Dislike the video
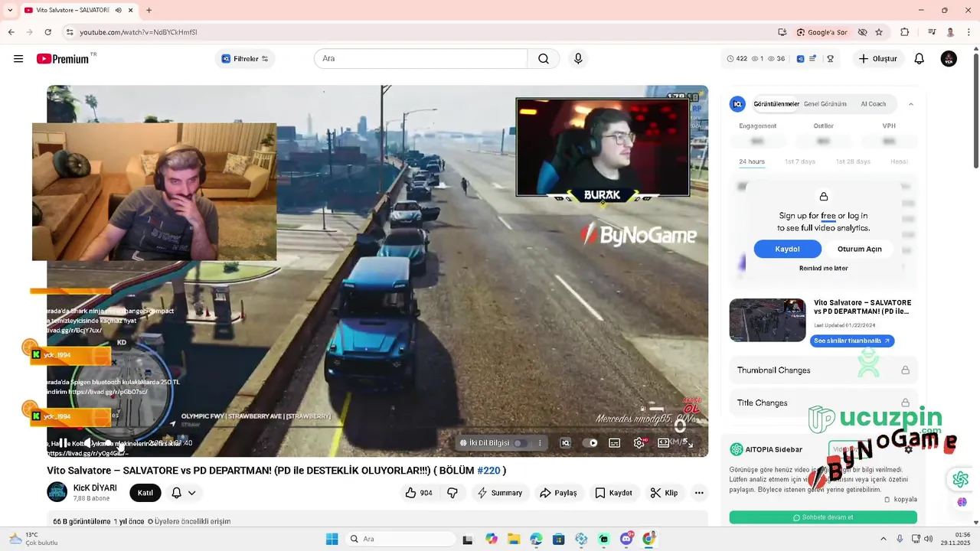The image size is (980, 551). (x=452, y=493)
